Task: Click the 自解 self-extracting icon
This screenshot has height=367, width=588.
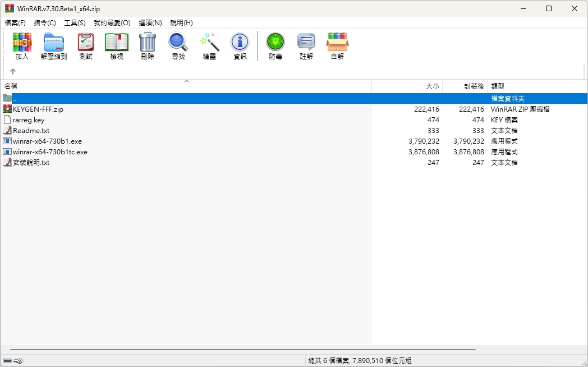Action: pyautogui.click(x=337, y=46)
